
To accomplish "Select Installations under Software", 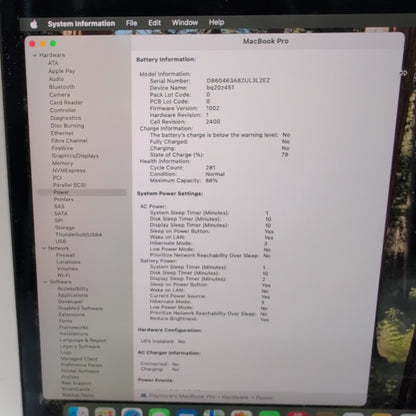I will click(74, 334).
